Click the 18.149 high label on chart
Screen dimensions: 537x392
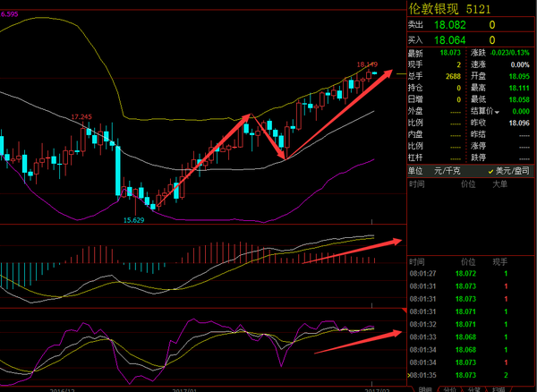pos(367,64)
